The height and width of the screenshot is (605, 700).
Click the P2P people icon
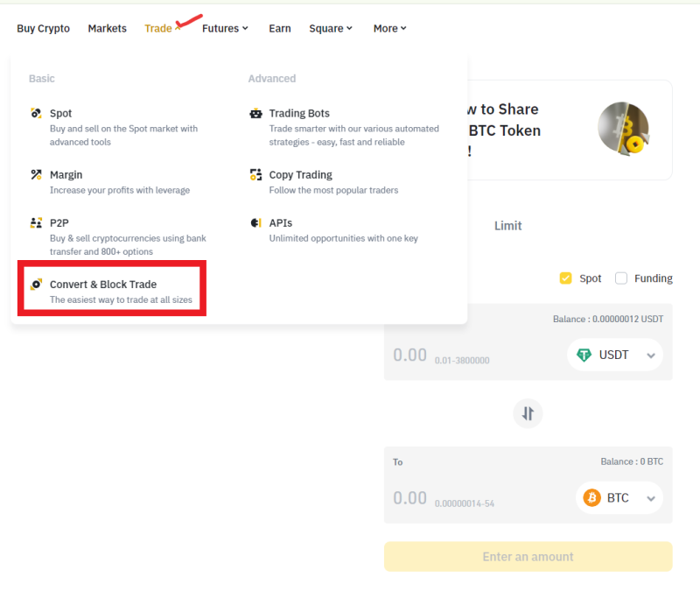(x=36, y=222)
